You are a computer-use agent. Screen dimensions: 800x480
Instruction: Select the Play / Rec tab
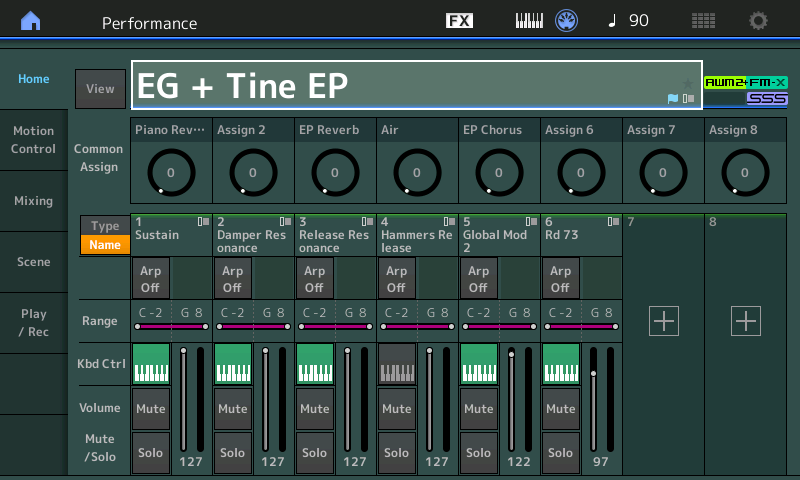[x=34, y=323]
